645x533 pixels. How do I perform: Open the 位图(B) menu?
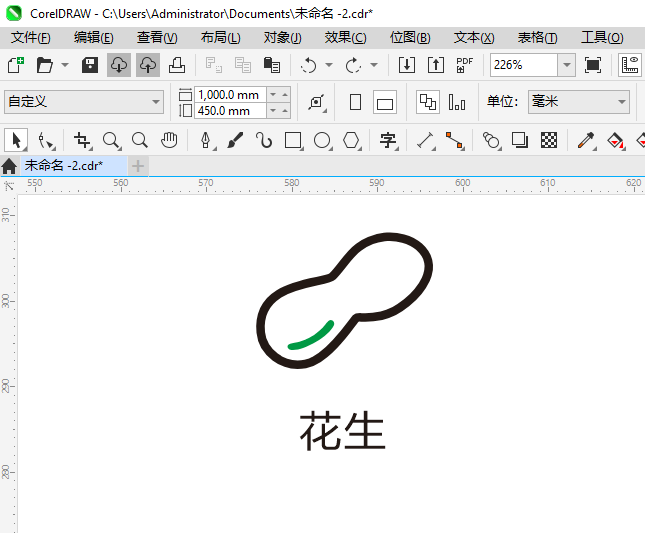tap(410, 38)
